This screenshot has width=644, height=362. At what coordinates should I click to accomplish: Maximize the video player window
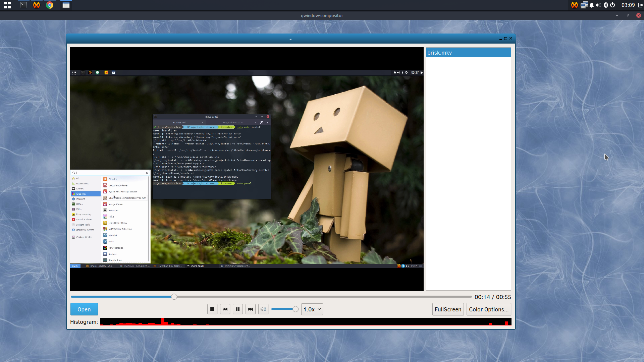(505, 39)
